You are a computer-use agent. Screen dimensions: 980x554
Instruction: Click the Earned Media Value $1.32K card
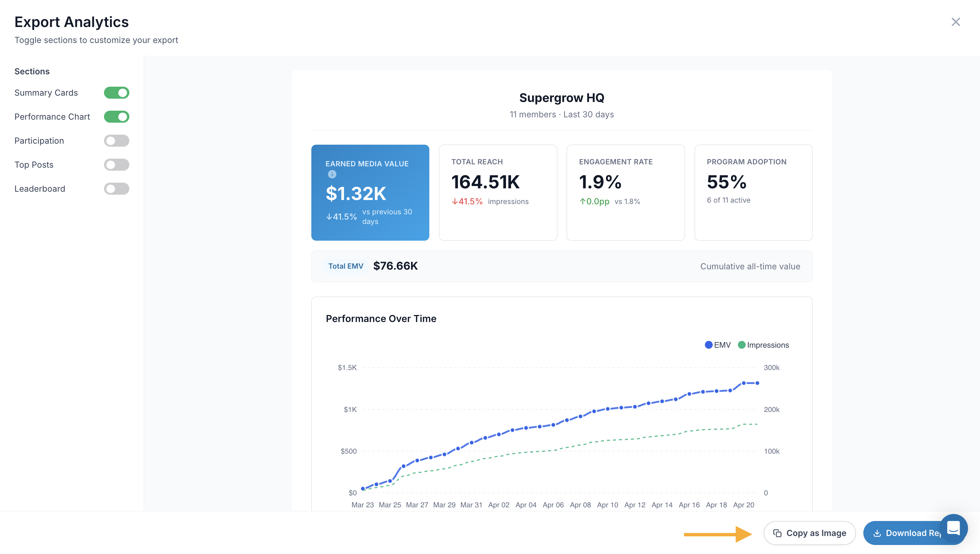(x=370, y=193)
